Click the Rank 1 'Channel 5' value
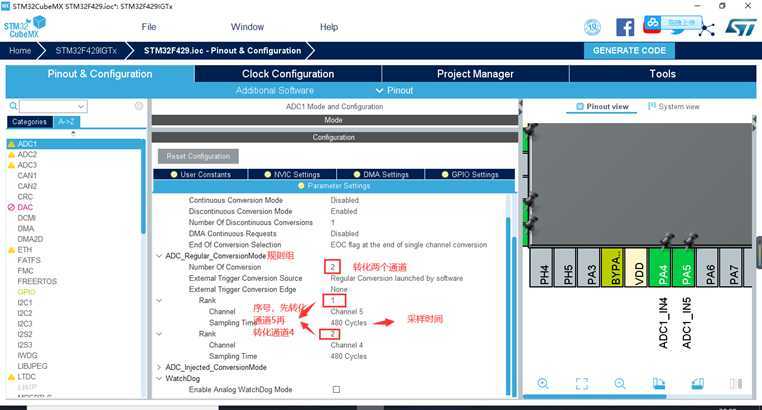762x410 pixels. point(346,311)
